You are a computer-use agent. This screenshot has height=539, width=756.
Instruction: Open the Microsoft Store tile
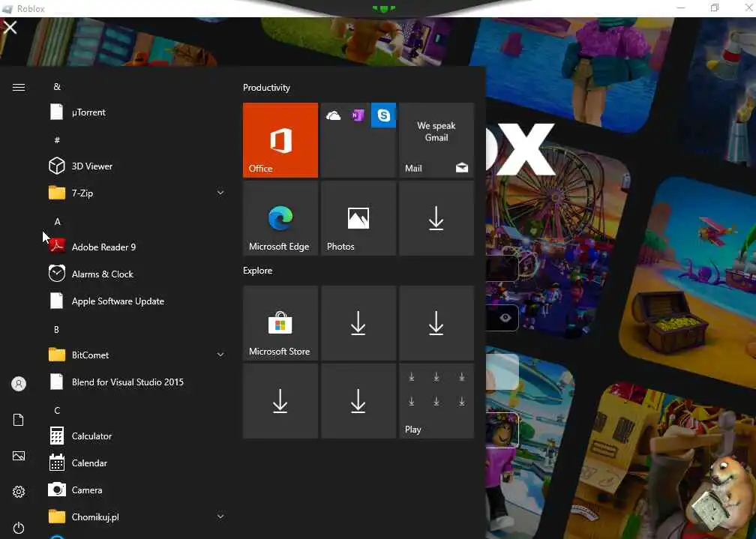(x=280, y=323)
